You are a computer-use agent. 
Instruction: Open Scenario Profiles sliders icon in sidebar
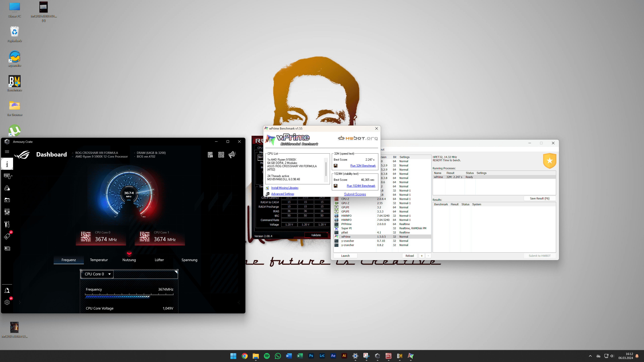pos(7,212)
